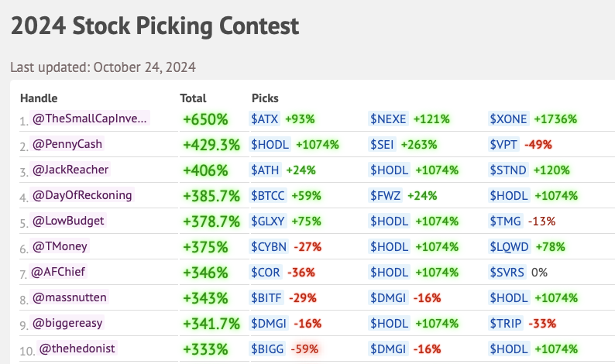615x364 pixels.
Task: Open the $GLXY ticker pick
Action: (268, 221)
